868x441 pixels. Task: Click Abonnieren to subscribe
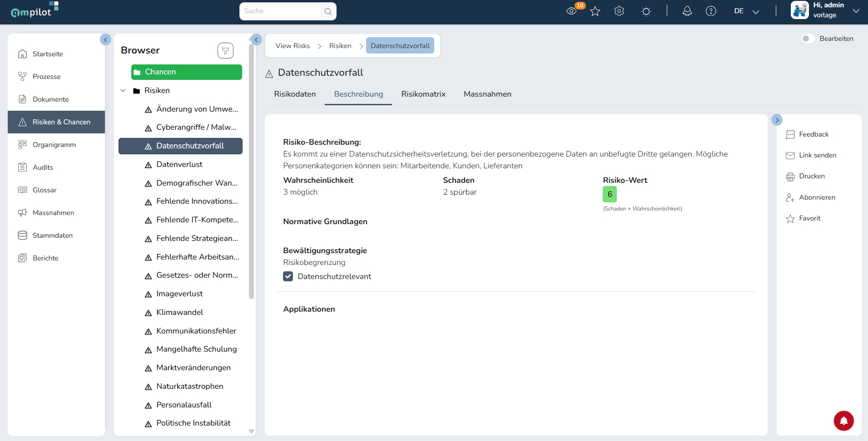(x=810, y=197)
